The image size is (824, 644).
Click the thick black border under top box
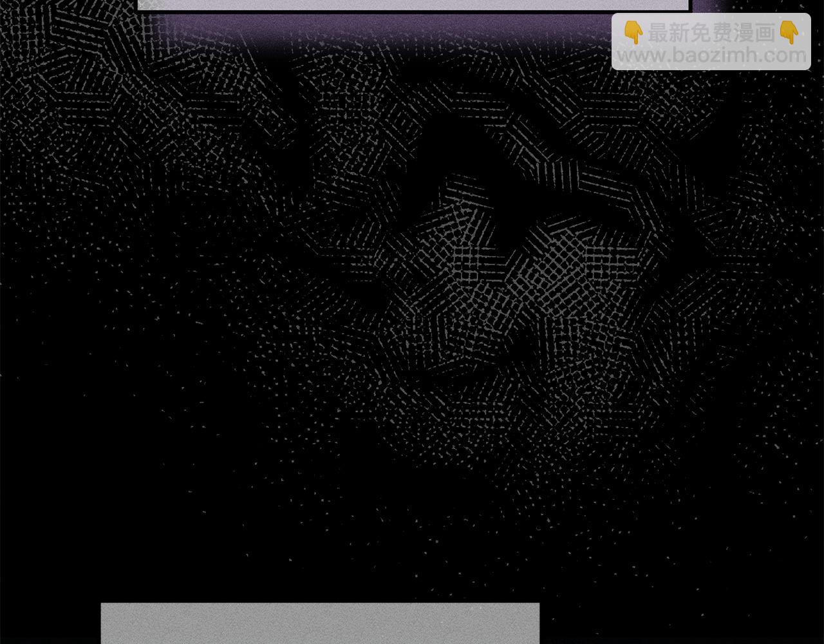414,12
